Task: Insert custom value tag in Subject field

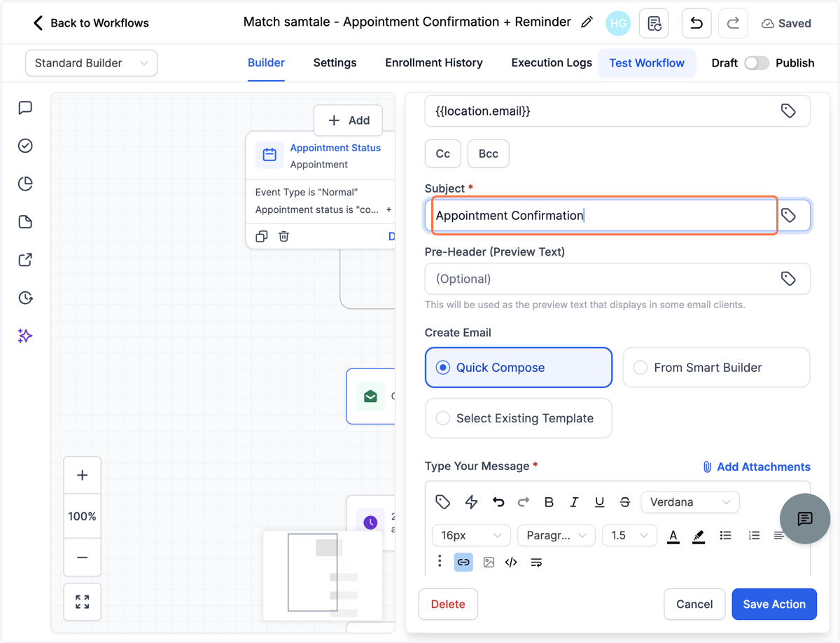Action: pyautogui.click(x=788, y=216)
